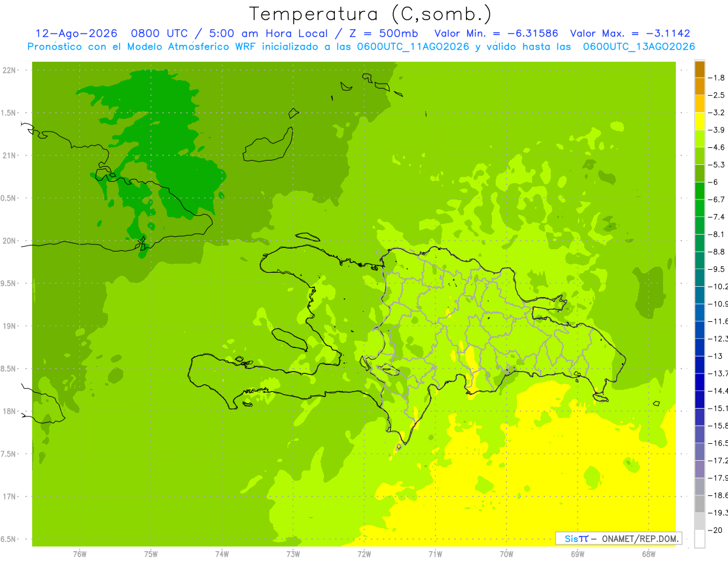Click the title 'Temperatura (C,somb.)'
Screen dimensions: 728x562
(x=371, y=14)
